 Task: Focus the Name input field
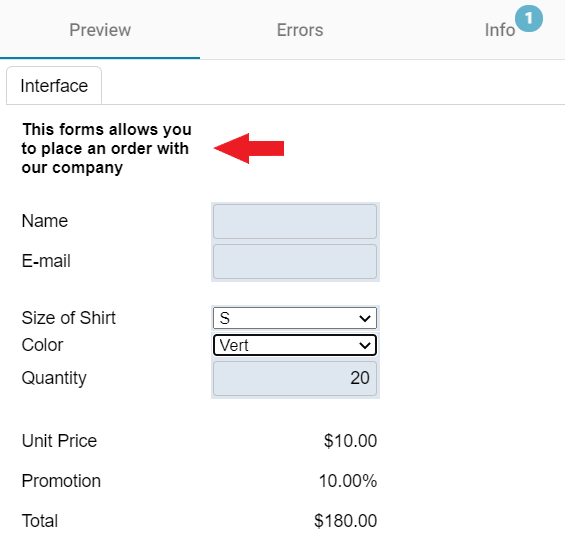coord(295,221)
